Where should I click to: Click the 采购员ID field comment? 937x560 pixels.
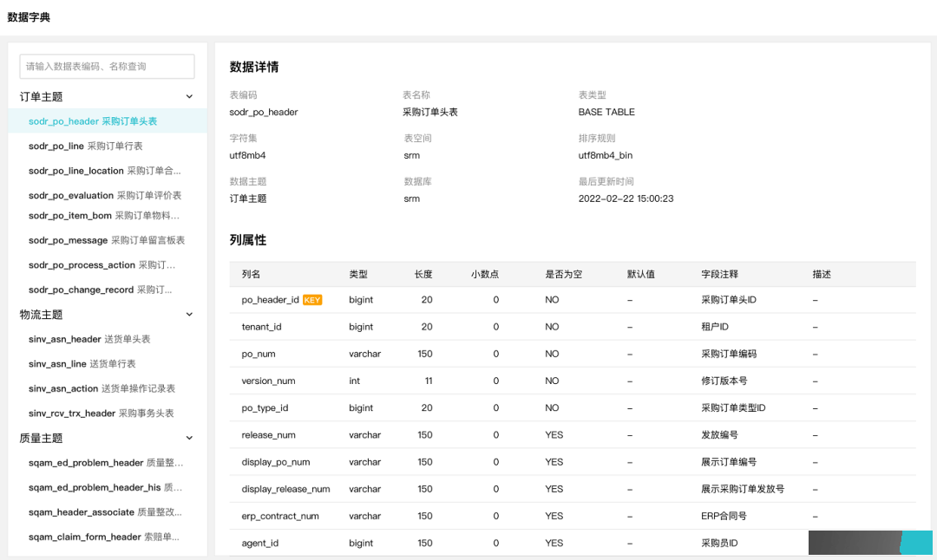[719, 544]
